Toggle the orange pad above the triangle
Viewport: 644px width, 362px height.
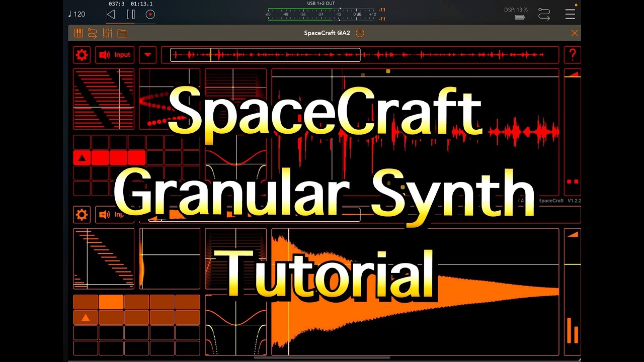click(x=86, y=302)
